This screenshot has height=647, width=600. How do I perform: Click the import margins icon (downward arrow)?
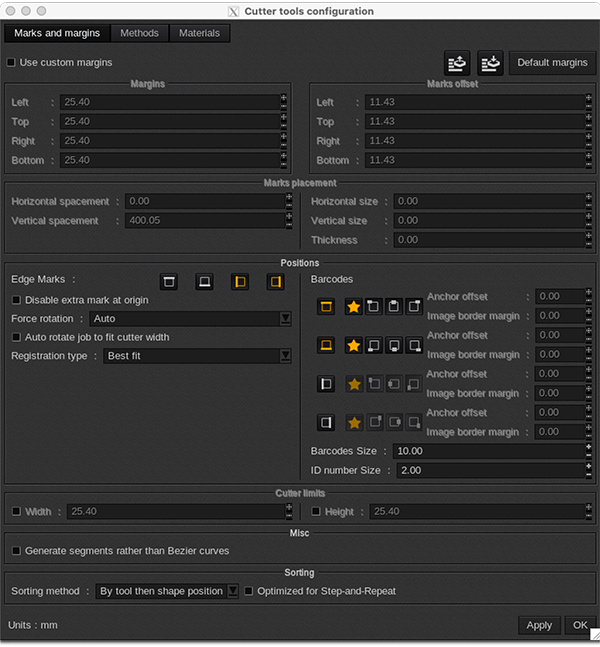490,63
